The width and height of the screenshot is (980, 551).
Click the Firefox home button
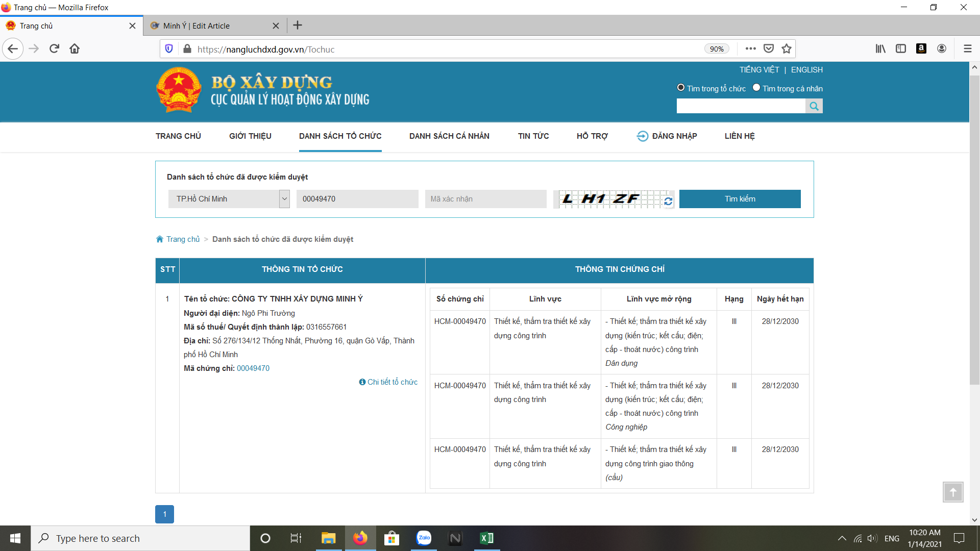pyautogui.click(x=75, y=49)
